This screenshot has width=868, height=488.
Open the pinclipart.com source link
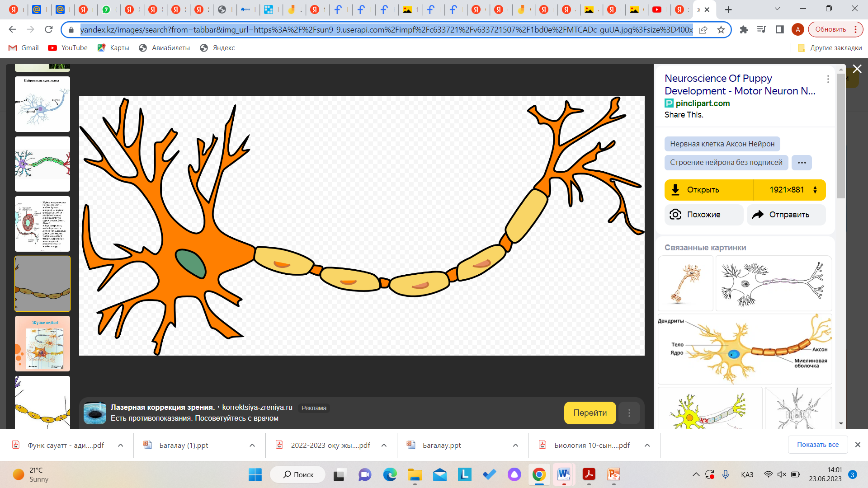702,103
